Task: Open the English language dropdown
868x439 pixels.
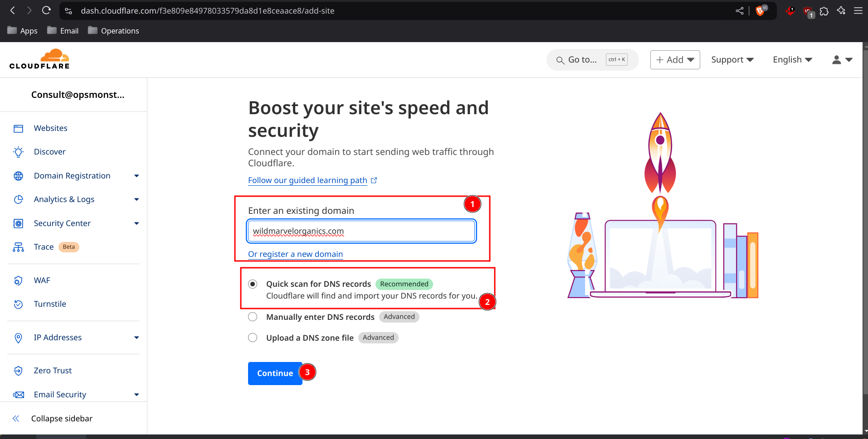Action: coord(792,60)
